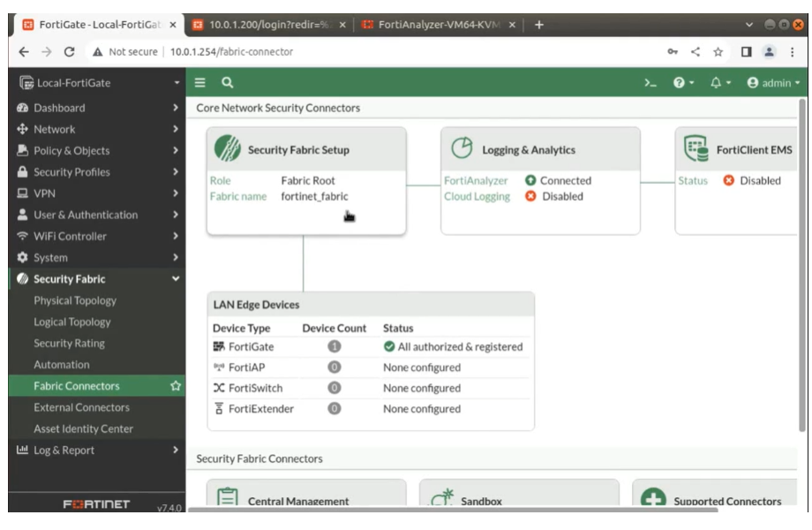This screenshot has width=812, height=530.
Task: Open Physical Topology page
Action: (x=75, y=300)
